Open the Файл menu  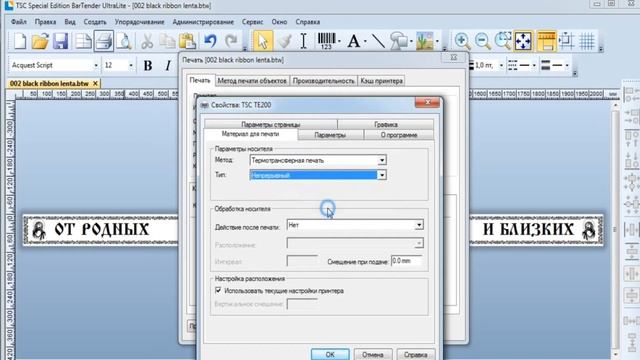pyautogui.click(x=18, y=22)
